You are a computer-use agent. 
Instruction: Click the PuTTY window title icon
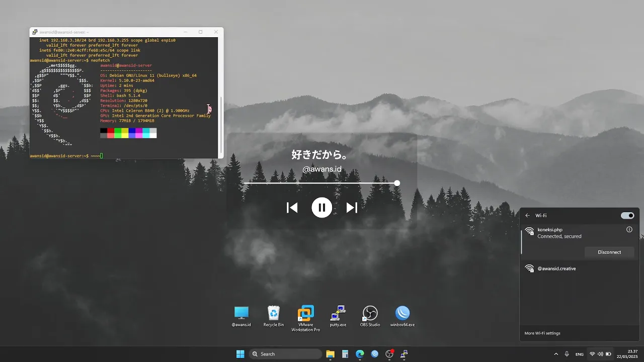(x=35, y=32)
